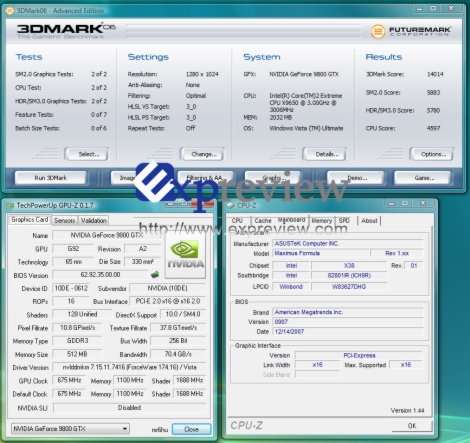Click the Futuremark logo icon

coord(378,31)
